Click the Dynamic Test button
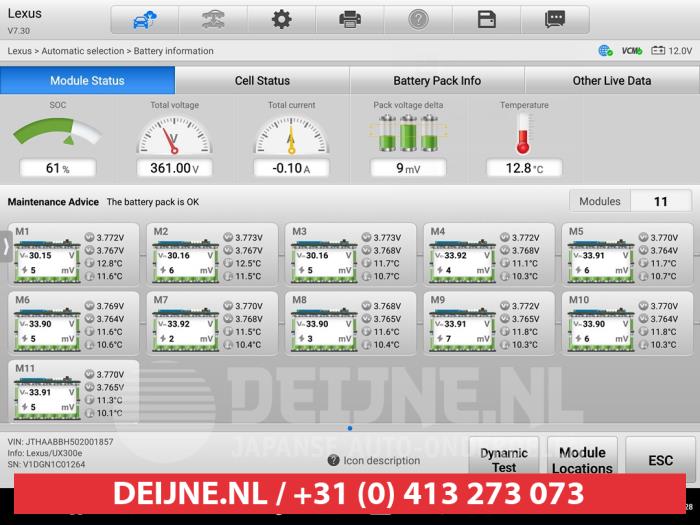The image size is (700, 525). tap(504, 458)
